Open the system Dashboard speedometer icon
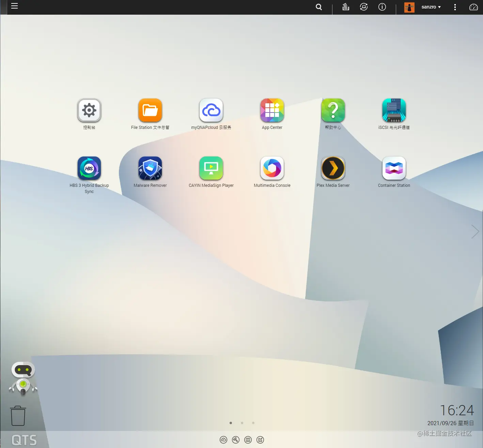The width and height of the screenshot is (483, 448). click(473, 7)
